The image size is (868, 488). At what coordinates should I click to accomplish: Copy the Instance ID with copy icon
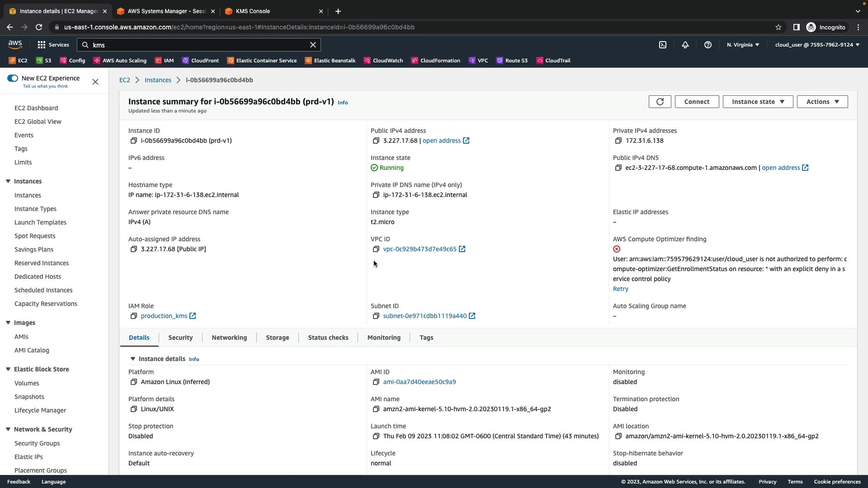pos(133,141)
